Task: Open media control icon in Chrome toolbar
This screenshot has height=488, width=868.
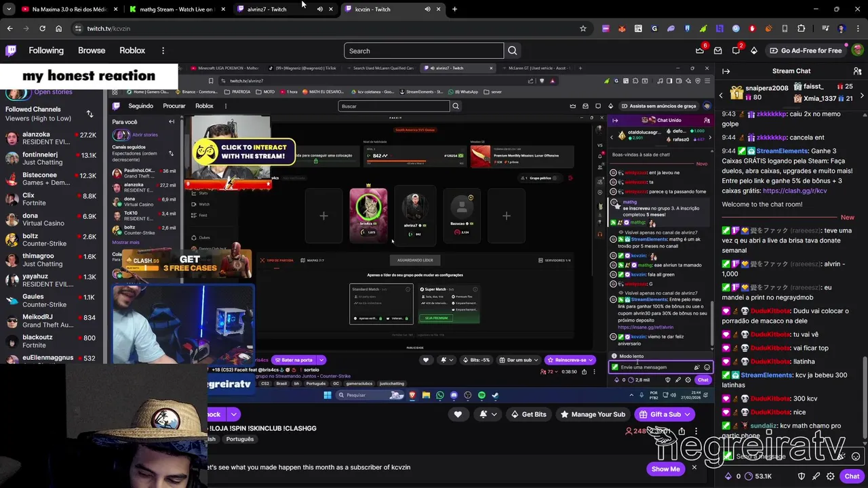Action: (x=825, y=28)
